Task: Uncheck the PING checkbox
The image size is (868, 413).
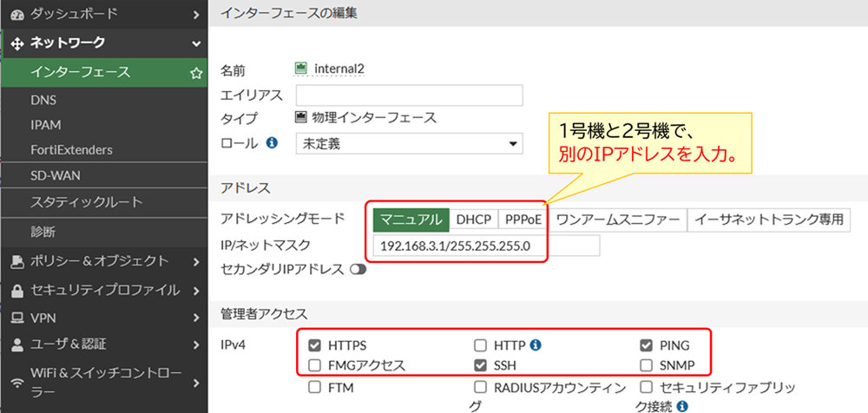Action: tap(646, 345)
